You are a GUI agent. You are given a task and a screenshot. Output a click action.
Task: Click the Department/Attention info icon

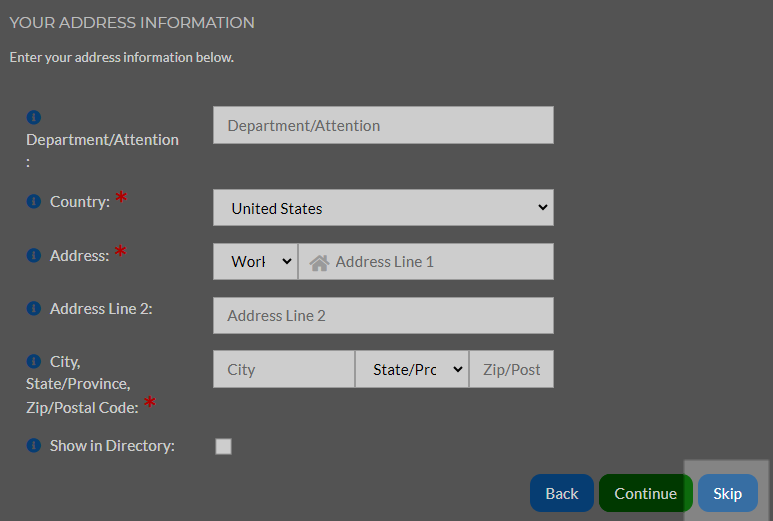pos(34,117)
